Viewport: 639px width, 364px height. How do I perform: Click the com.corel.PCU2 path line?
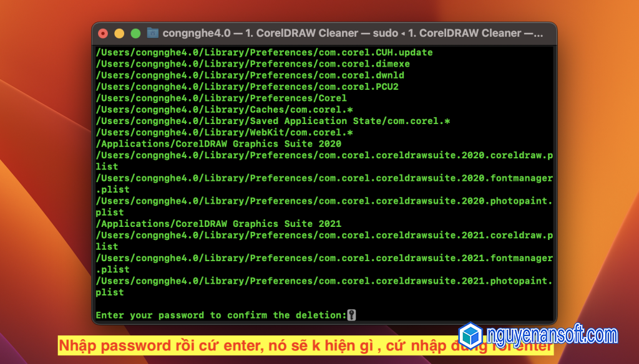tap(247, 87)
